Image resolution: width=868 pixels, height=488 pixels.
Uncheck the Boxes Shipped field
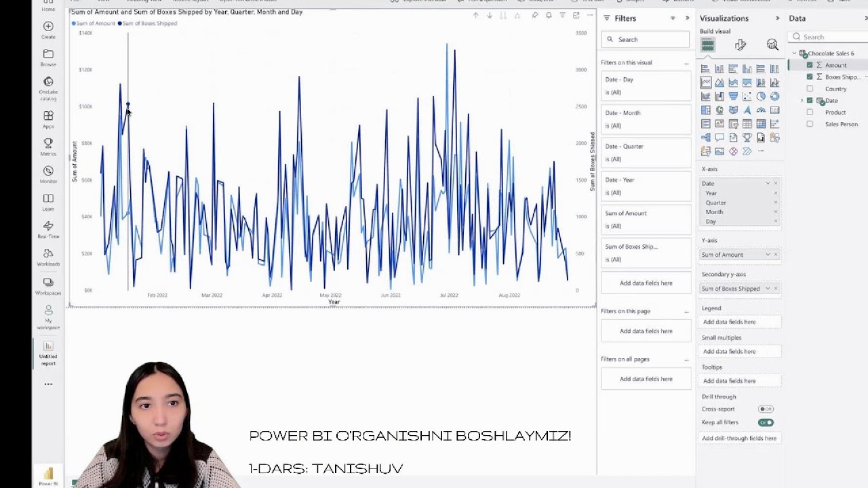(810, 77)
